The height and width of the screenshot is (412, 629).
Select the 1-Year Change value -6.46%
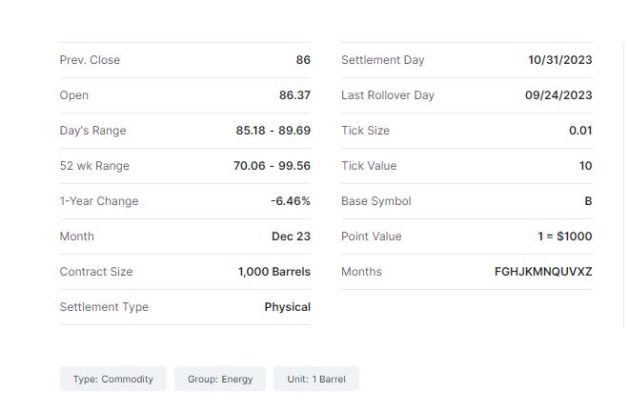[290, 201]
